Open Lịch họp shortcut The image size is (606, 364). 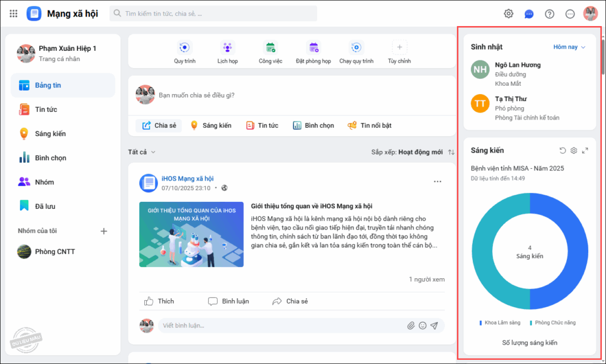click(x=228, y=52)
